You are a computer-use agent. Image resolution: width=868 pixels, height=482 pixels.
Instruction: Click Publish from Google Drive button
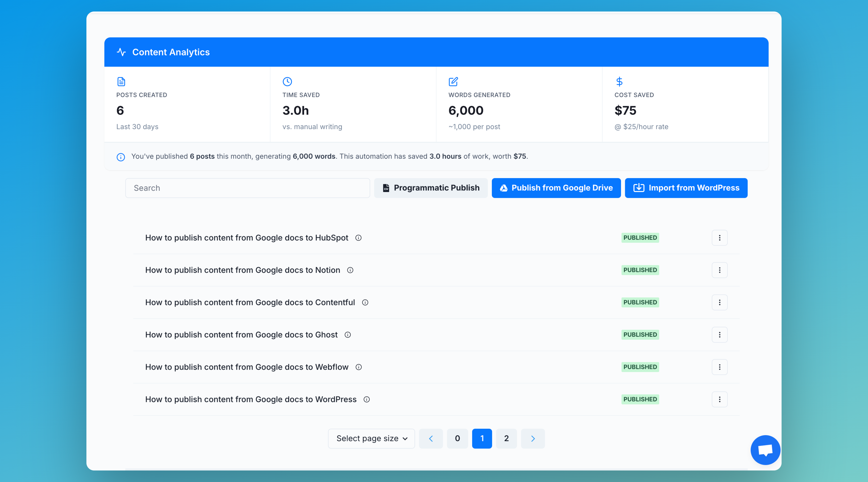click(556, 188)
